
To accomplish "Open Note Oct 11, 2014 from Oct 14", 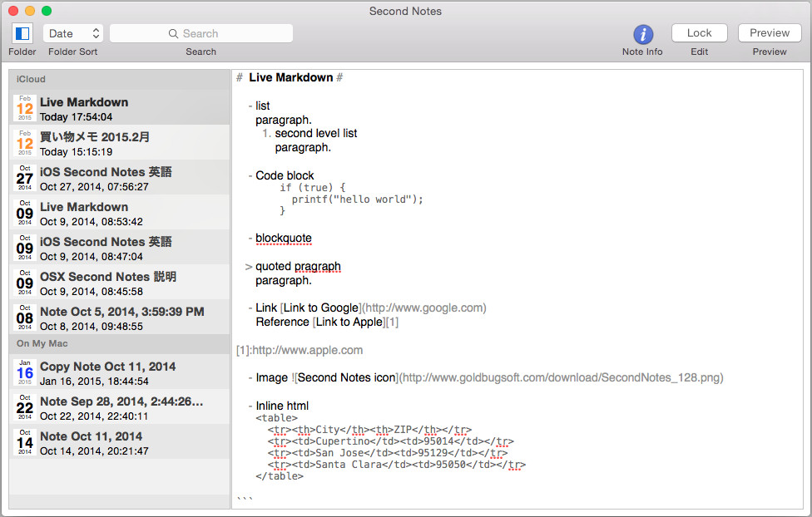I will coord(119,442).
